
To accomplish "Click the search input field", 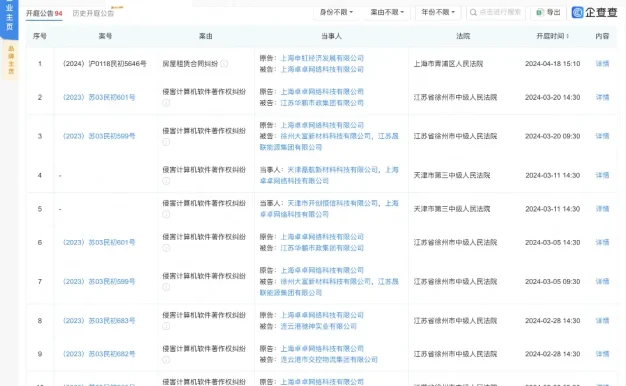I will (x=495, y=12).
